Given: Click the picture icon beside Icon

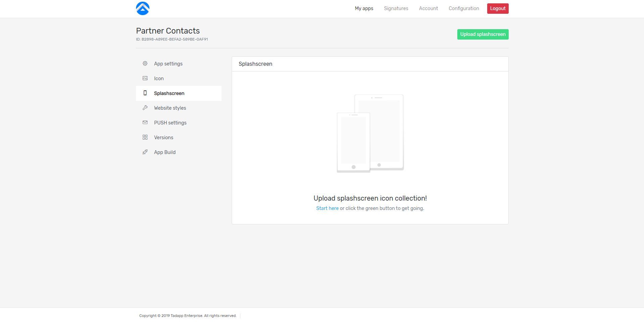Looking at the screenshot, I should point(145,78).
